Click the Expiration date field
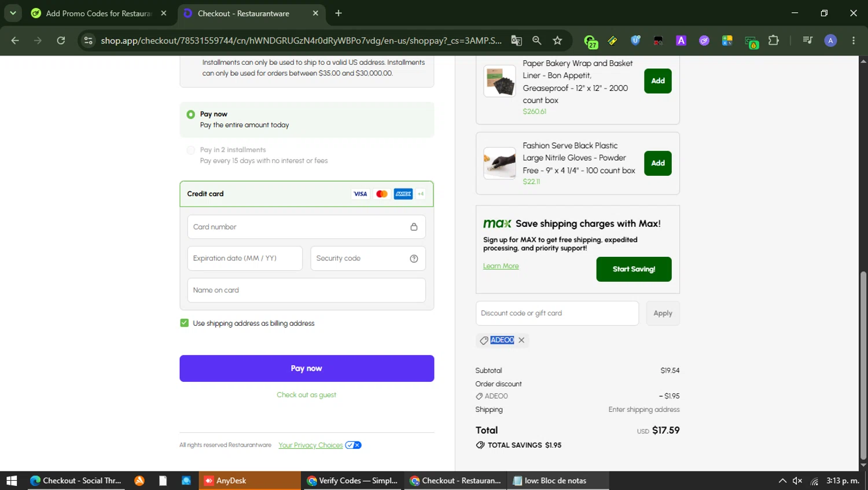Image resolution: width=868 pixels, height=490 pixels. (245, 259)
